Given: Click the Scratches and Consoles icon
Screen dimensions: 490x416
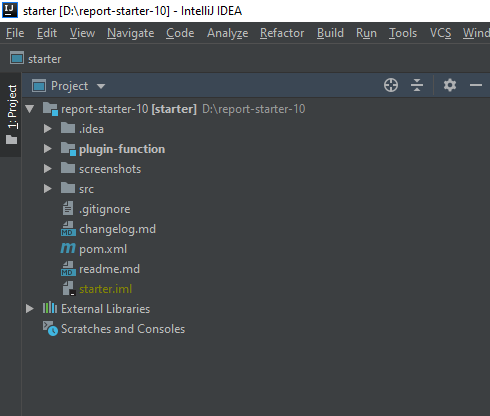Looking at the screenshot, I should click(50, 328).
